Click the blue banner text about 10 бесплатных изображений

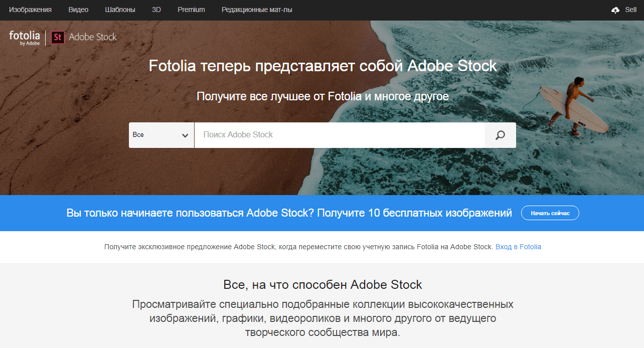289,213
